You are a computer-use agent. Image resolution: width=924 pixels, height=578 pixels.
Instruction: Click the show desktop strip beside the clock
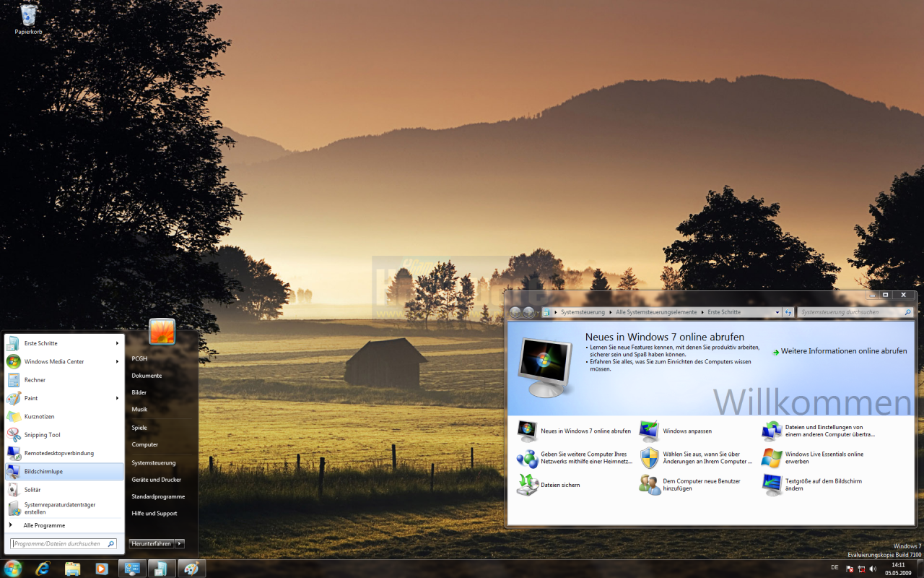[x=920, y=569]
